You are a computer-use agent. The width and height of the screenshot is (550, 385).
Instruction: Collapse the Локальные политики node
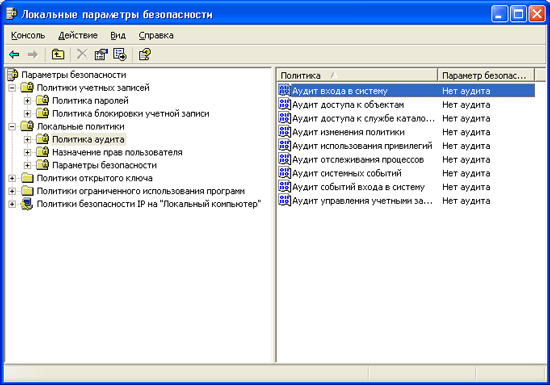coord(12,127)
